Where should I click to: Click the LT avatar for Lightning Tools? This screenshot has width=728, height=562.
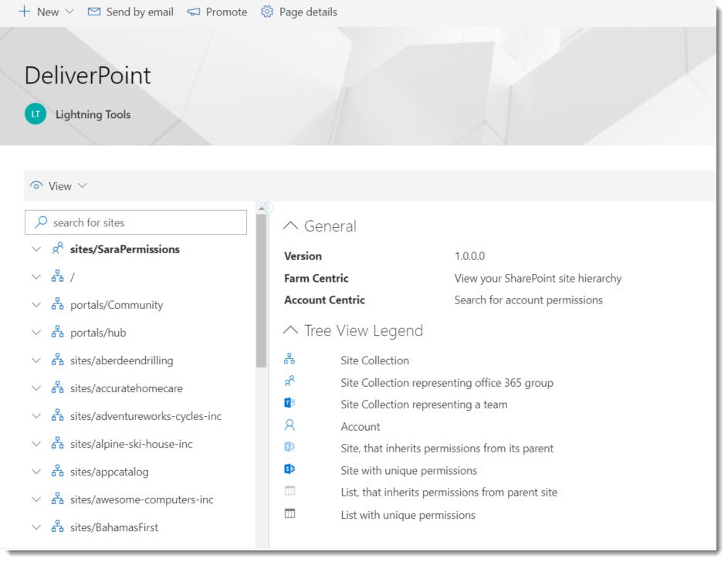[36, 114]
